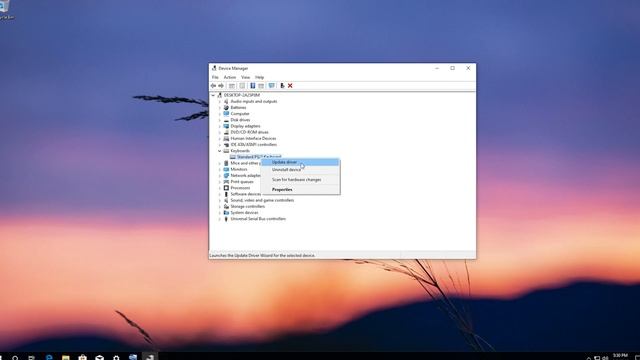
Task: Click the taskbar clock
Action: pyautogui.click(x=620, y=357)
